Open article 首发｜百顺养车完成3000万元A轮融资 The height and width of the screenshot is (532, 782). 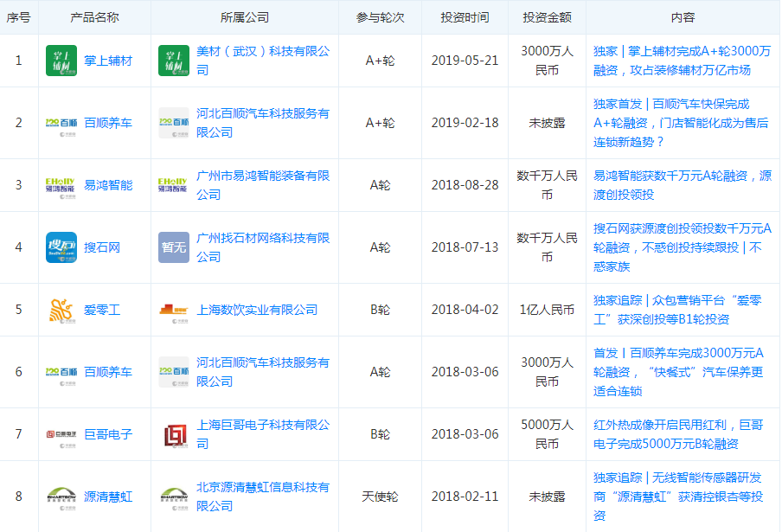(679, 372)
